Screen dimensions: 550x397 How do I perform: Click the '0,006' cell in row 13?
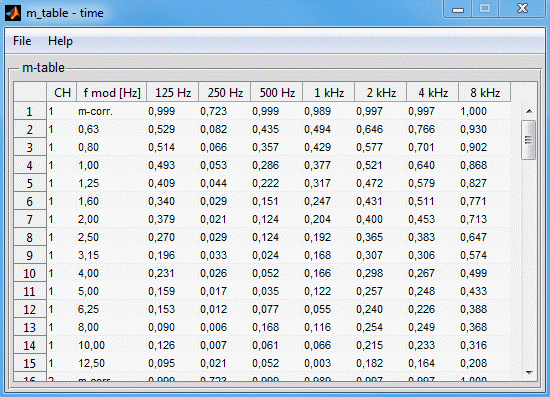click(x=224, y=327)
